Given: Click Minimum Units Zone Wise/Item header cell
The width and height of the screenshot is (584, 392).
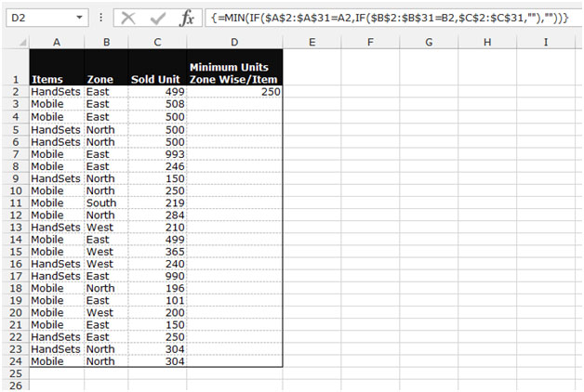Looking at the screenshot, I should click(234, 67).
